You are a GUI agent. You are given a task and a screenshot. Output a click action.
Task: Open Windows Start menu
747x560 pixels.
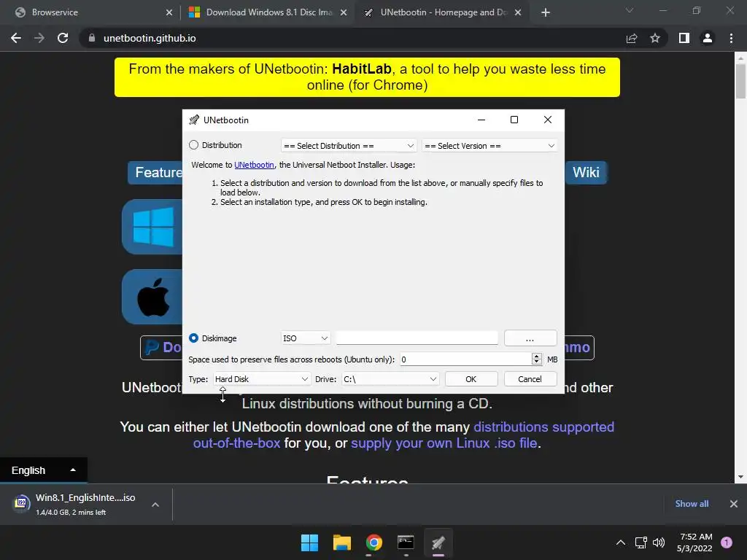pos(309,542)
